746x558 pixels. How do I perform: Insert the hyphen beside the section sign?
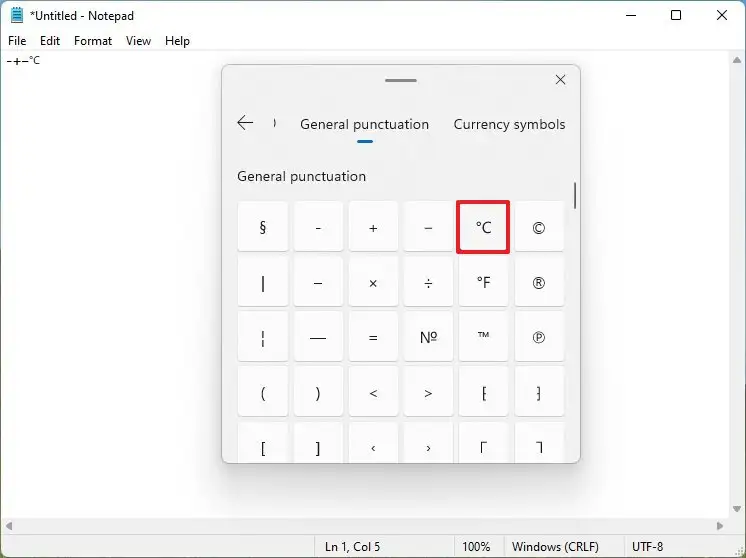[318, 227]
